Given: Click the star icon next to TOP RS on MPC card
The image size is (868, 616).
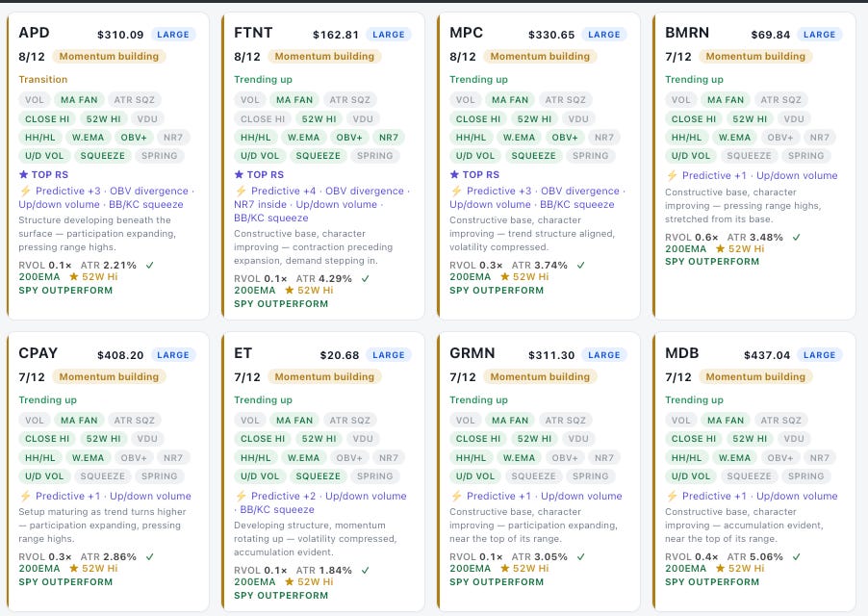Looking at the screenshot, I should pyautogui.click(x=454, y=175).
